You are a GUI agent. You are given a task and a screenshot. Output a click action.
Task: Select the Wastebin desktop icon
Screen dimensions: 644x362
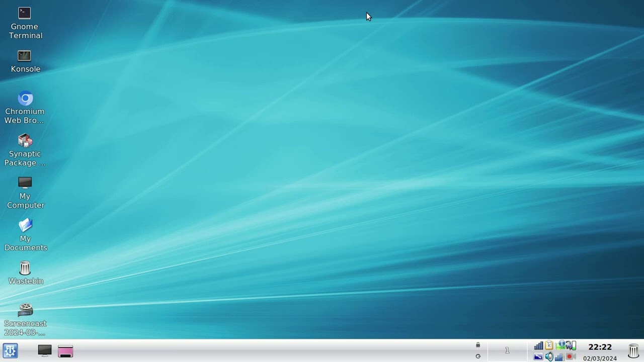click(25, 268)
